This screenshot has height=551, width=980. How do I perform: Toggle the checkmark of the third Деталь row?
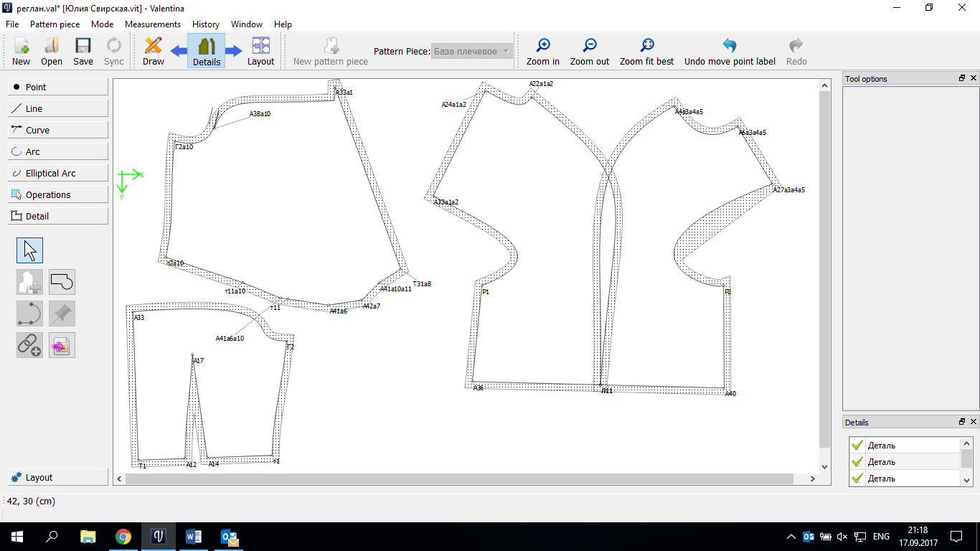pyautogui.click(x=857, y=478)
